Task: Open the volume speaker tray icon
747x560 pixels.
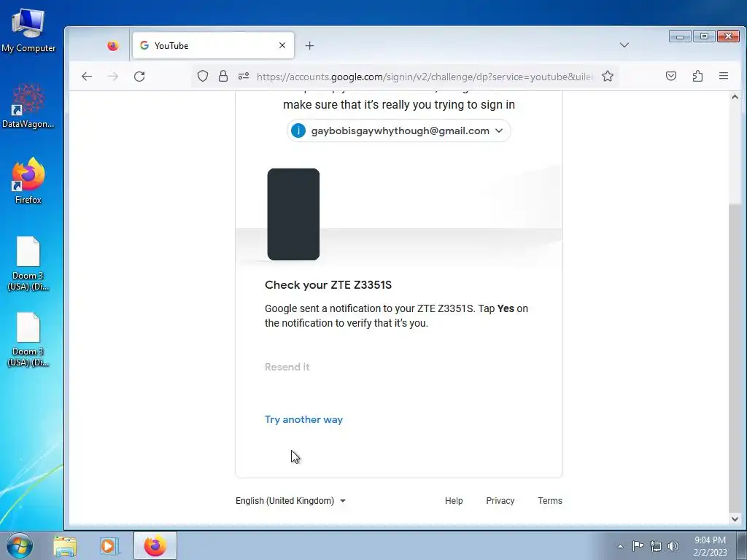Action: [x=673, y=546]
